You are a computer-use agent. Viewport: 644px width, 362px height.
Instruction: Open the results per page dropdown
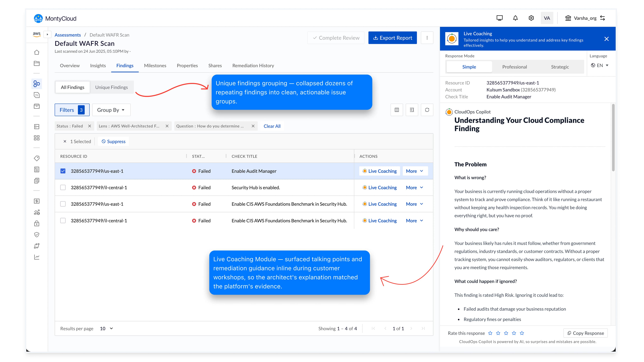click(x=106, y=328)
